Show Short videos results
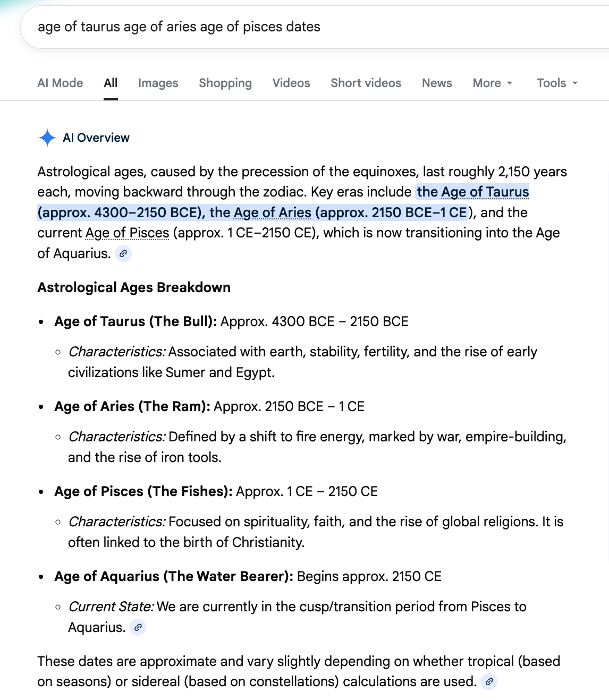This screenshot has height=700, width=609. pyautogui.click(x=366, y=83)
